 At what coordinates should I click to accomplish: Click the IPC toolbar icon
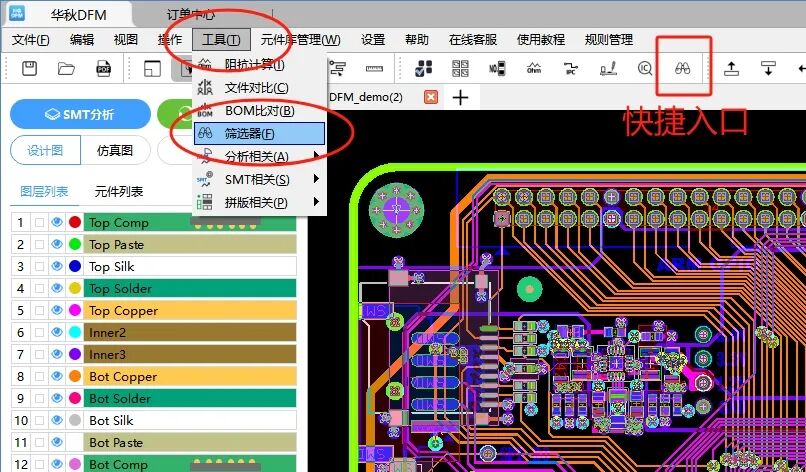(570, 68)
